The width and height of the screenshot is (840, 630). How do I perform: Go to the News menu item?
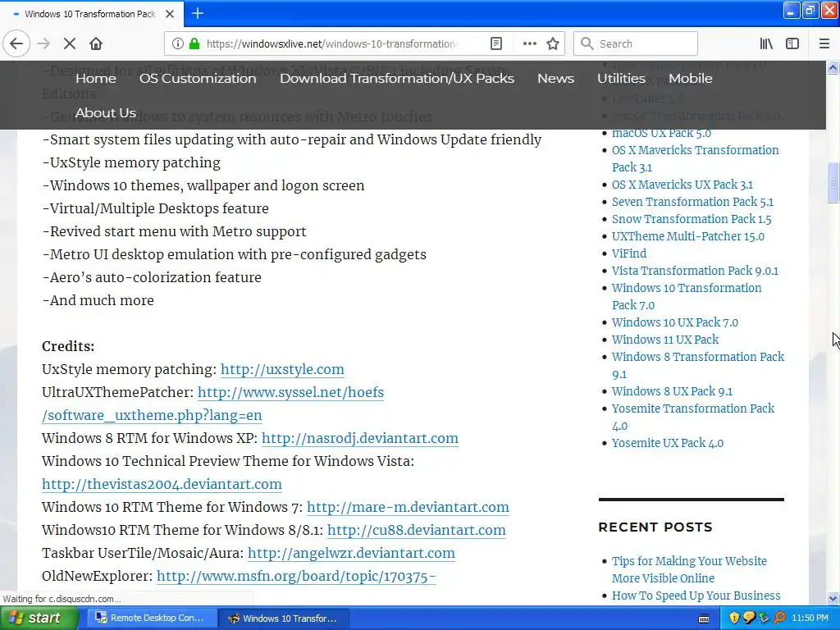click(x=555, y=78)
